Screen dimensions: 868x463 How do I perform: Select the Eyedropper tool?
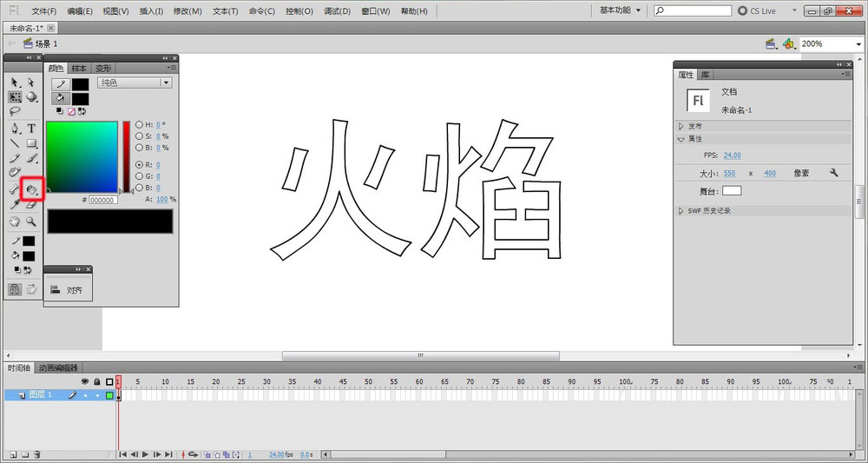tap(15, 205)
